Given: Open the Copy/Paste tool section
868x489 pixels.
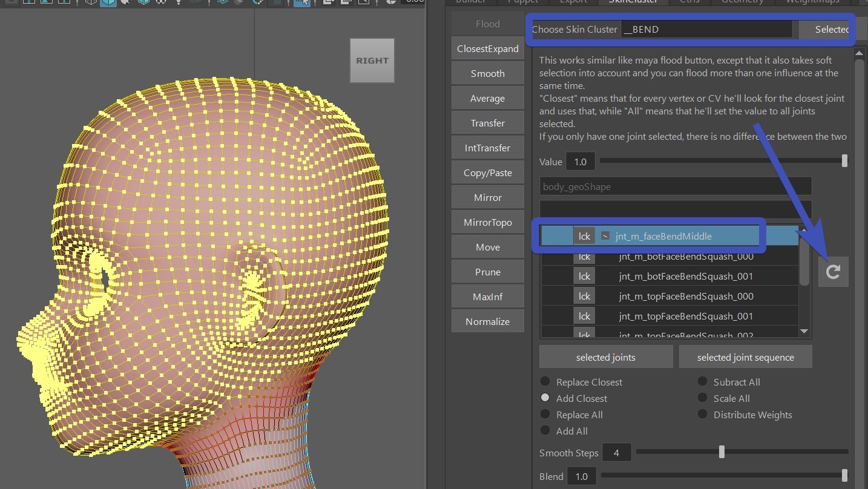Looking at the screenshot, I should pyautogui.click(x=487, y=172).
